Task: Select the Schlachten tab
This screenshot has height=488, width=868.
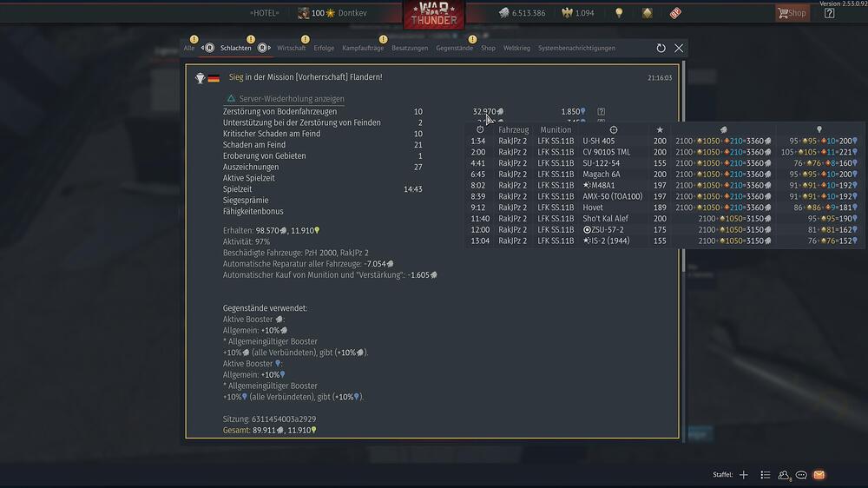Action: coord(236,48)
